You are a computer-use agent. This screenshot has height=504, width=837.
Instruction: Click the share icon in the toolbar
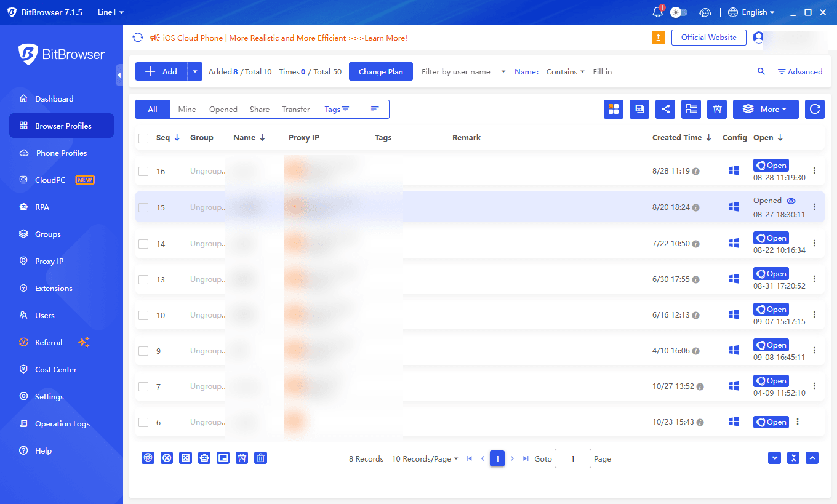click(x=665, y=109)
